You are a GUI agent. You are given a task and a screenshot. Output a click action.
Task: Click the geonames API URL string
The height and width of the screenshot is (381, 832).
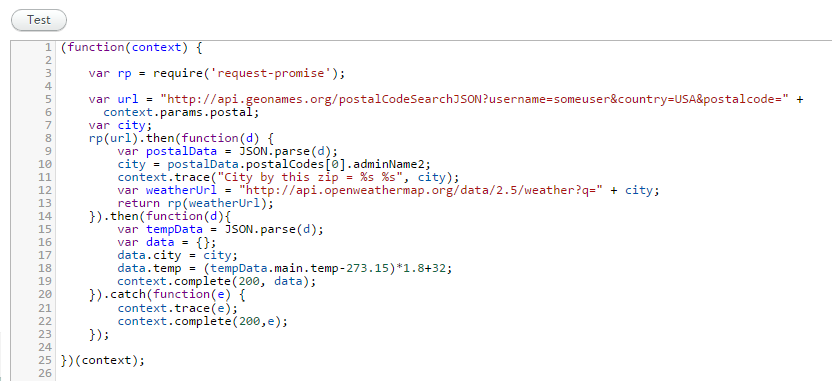point(475,99)
